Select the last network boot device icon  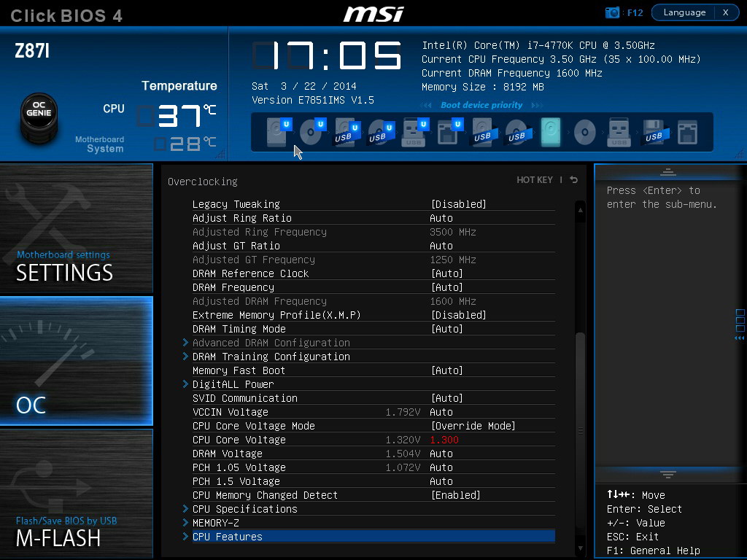tap(687, 131)
